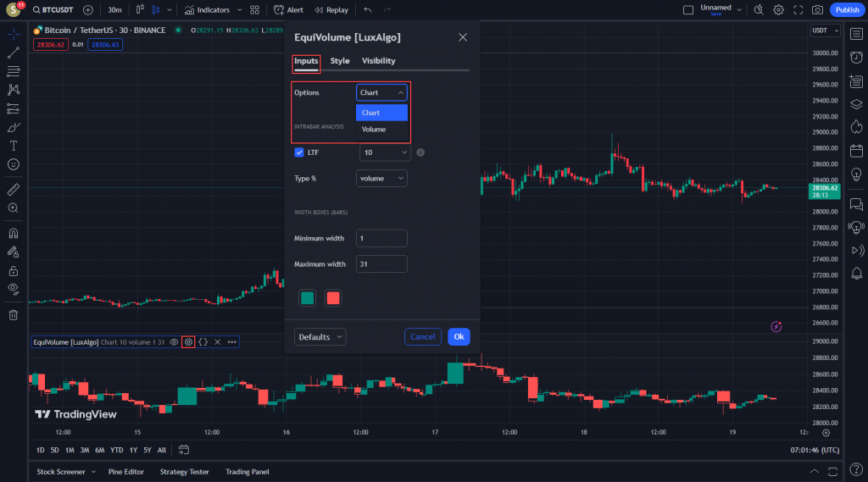Open indicator templates grid icon
This screenshot has width=868, height=482.
pos(254,10)
